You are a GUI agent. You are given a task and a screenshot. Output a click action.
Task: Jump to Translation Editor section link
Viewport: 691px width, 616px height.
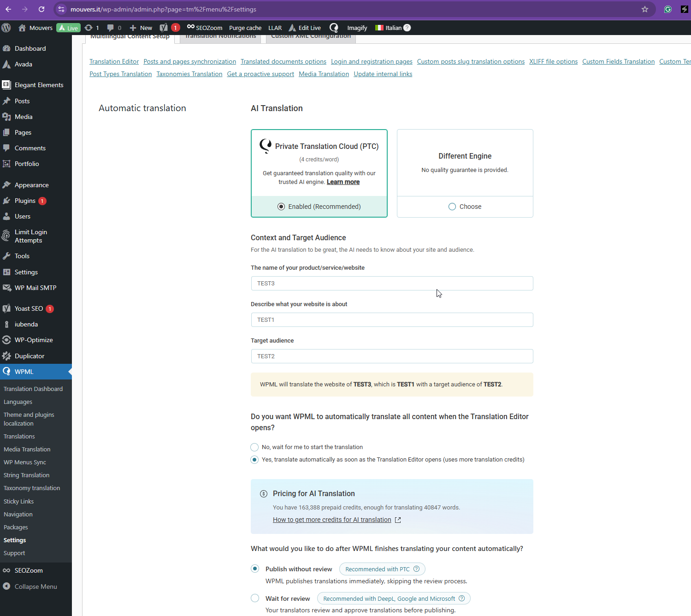(x=114, y=62)
